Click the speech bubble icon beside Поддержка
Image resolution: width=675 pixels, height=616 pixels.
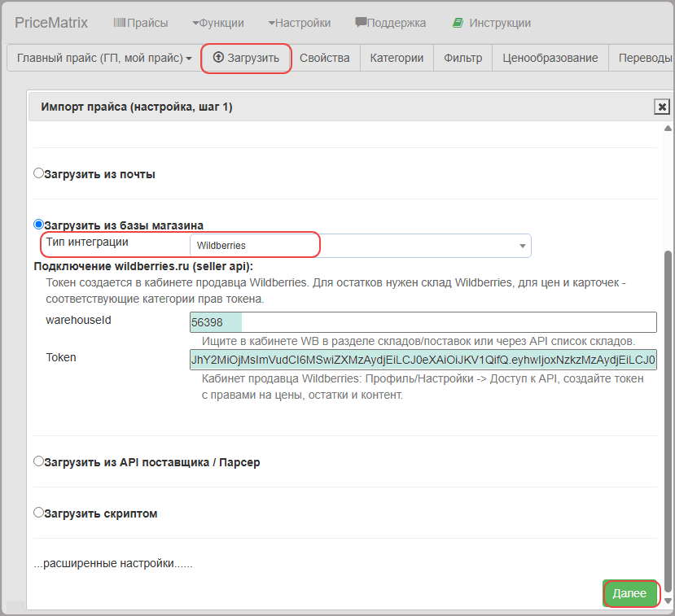coord(361,22)
